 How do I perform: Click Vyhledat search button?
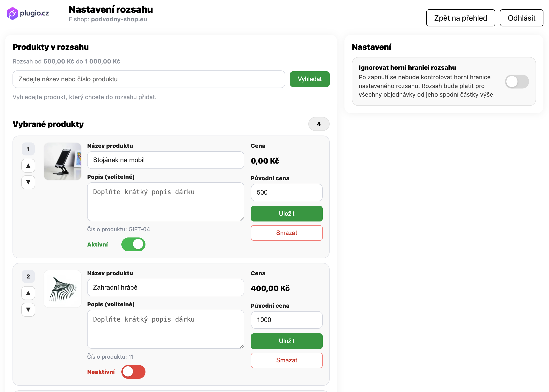coord(310,79)
